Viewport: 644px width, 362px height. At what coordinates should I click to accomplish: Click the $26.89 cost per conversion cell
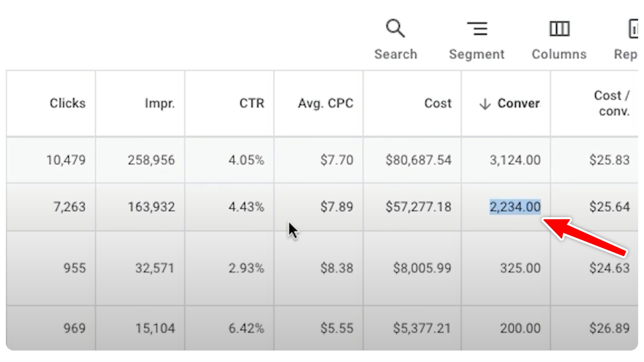pyautogui.click(x=609, y=328)
